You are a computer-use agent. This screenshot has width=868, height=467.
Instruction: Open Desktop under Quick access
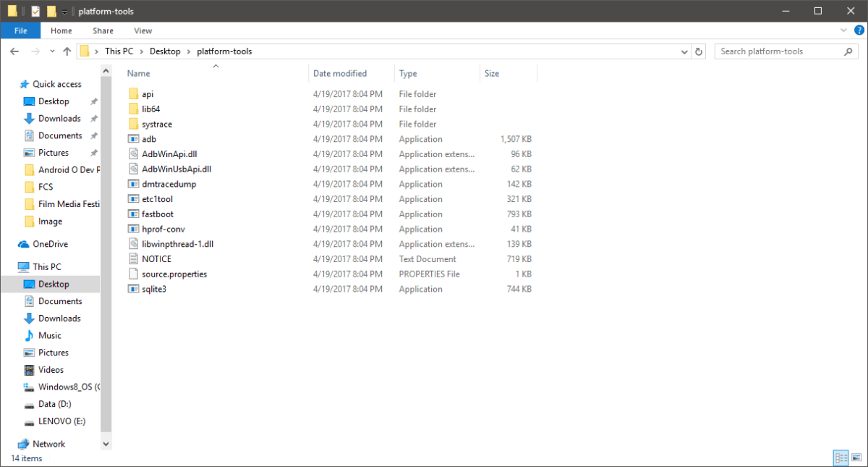click(x=54, y=101)
